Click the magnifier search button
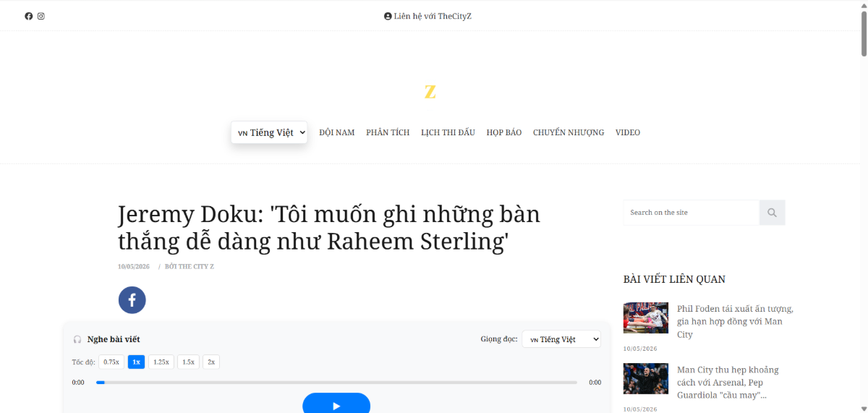The width and height of the screenshot is (868, 413). tap(773, 213)
